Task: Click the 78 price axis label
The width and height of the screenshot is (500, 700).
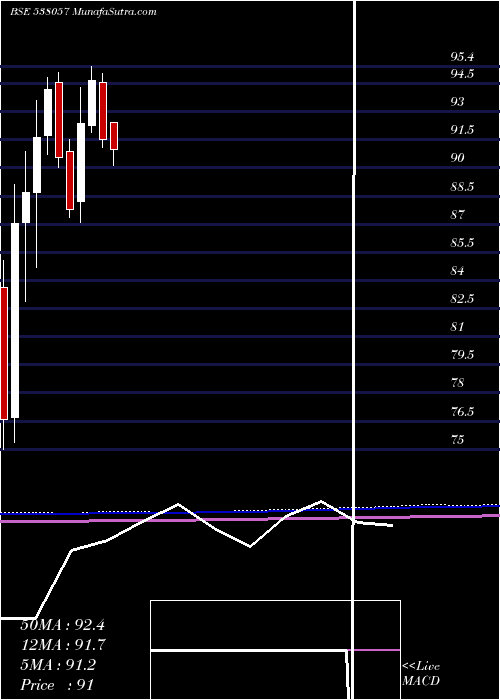Action: tap(457, 383)
